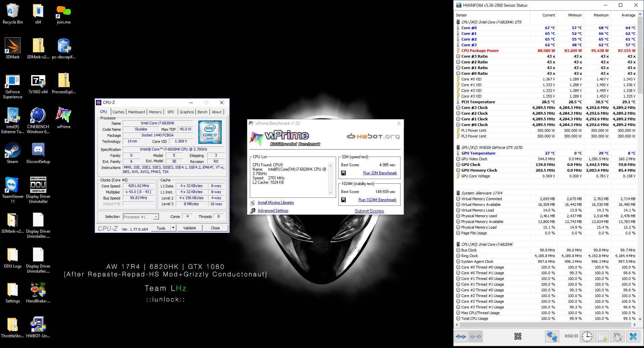Viewport: 644px width, 348px height.
Task: Click the Maximum column header in HWiNFO
Action: click(x=601, y=15)
